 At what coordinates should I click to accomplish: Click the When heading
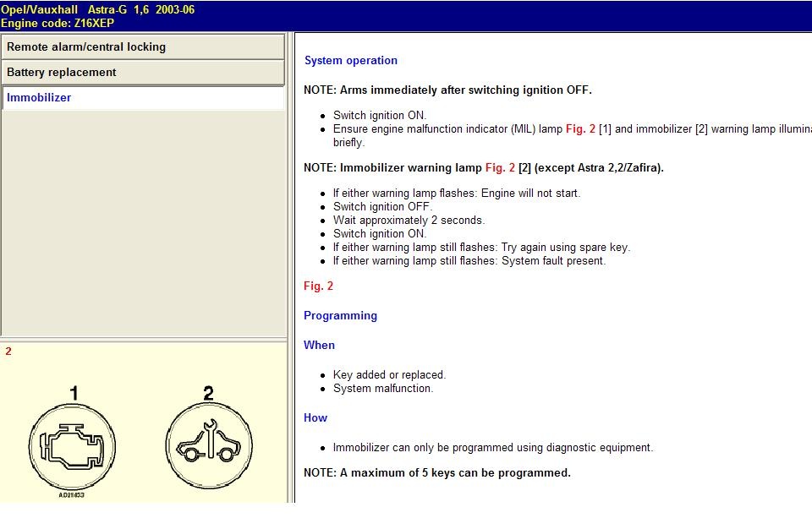click(x=319, y=345)
